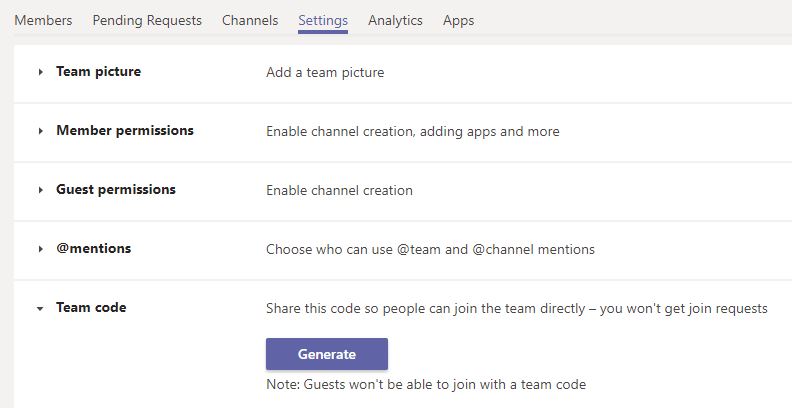Expand the Guest permissions arrow
This screenshot has width=792, height=408.
40,190
